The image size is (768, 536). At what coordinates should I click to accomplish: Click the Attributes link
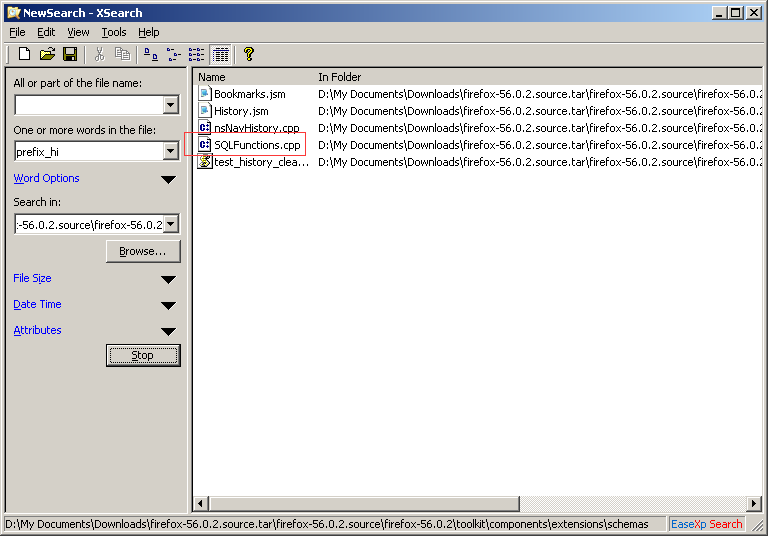[37, 330]
